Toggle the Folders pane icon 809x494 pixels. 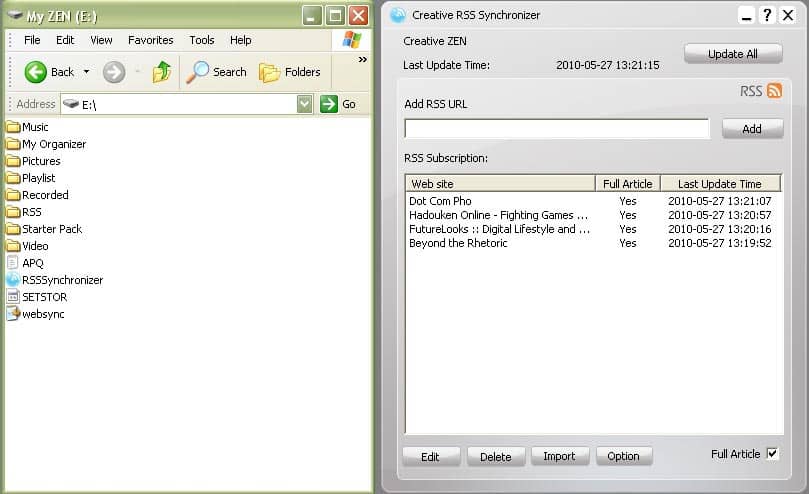click(269, 72)
